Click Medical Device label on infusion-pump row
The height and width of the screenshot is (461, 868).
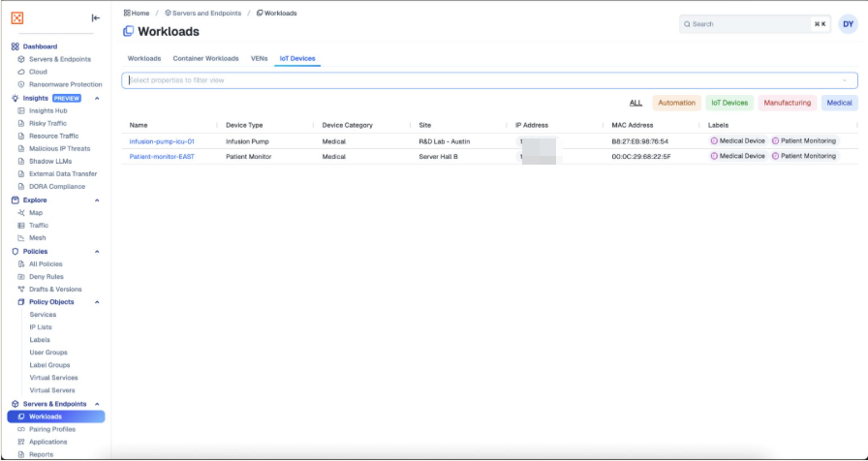[738, 141]
